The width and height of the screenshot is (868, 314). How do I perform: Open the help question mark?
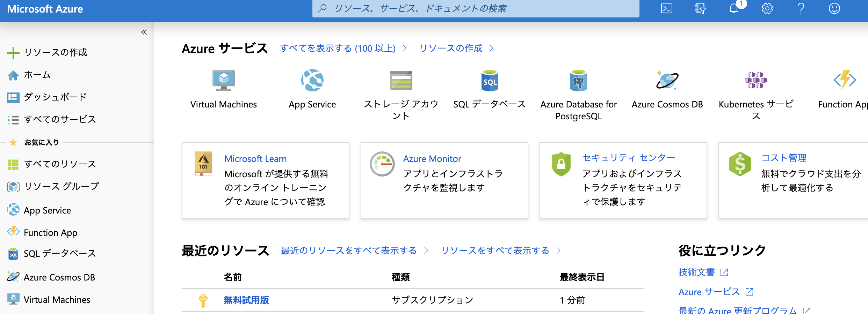801,8
